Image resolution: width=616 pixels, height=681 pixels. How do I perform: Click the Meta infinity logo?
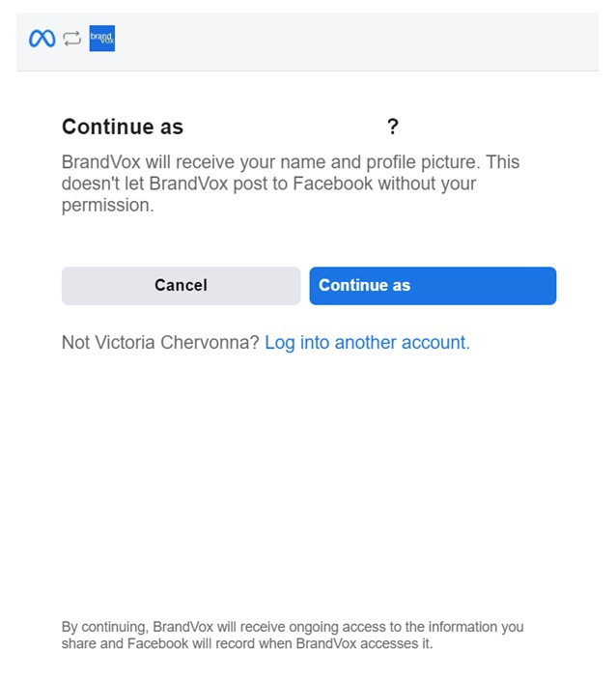(42, 39)
